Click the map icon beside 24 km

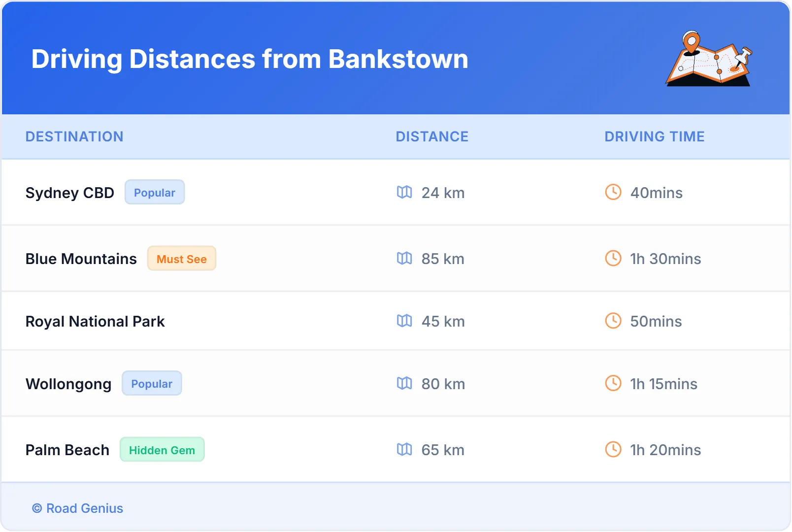(x=404, y=192)
